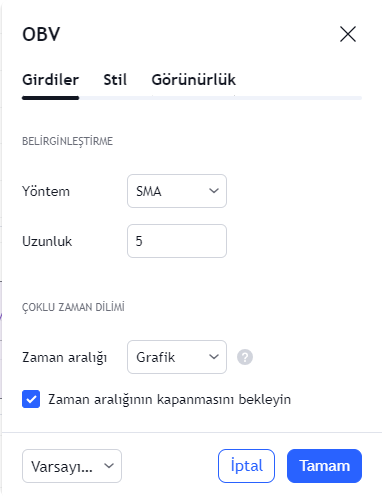Image resolution: width=382 pixels, height=498 pixels.
Task: Click the OBV dialog title
Action: [41, 34]
